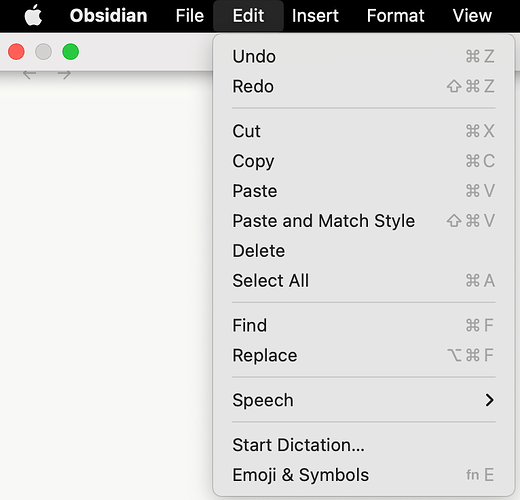Select Paste and Match Style

(363, 221)
